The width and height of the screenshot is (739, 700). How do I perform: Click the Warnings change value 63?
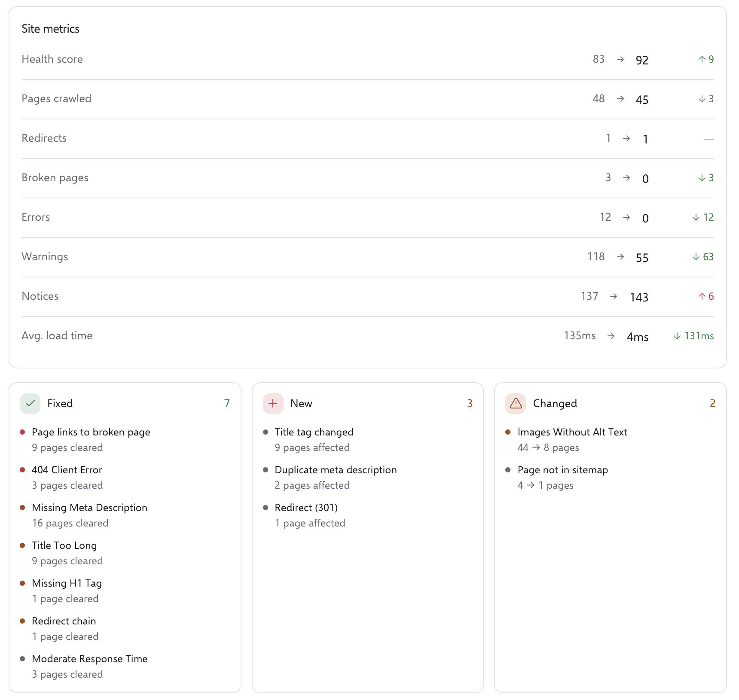703,257
